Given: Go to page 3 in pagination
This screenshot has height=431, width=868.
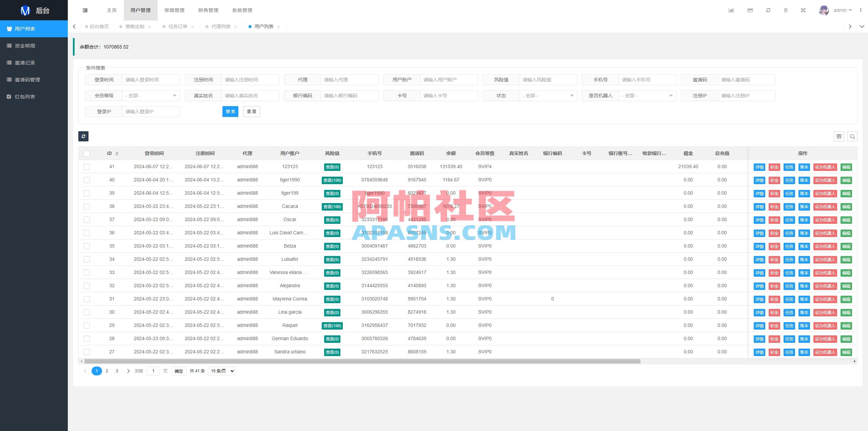Looking at the screenshot, I should (117, 371).
